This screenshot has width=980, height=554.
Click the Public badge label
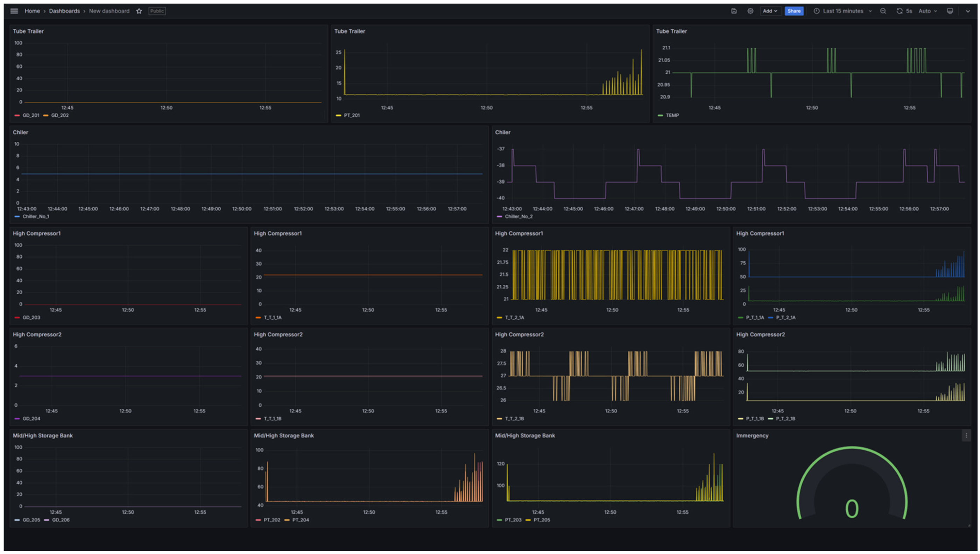click(x=157, y=11)
